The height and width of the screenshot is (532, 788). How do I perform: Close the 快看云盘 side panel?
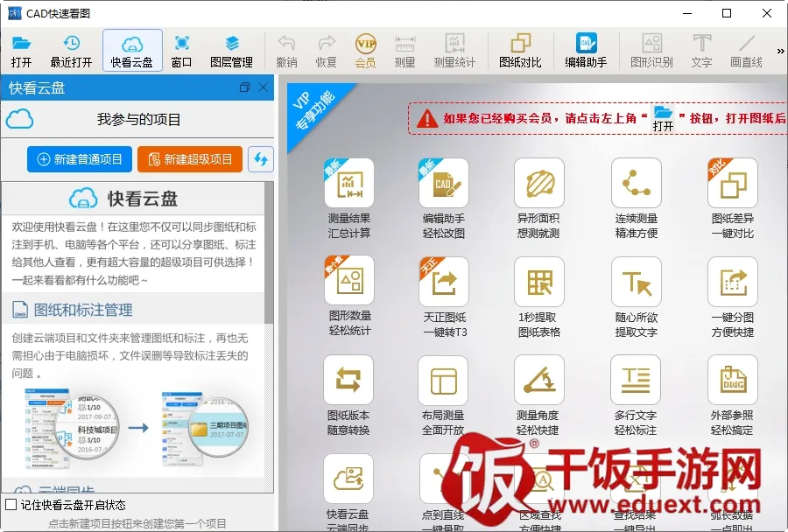point(263,87)
